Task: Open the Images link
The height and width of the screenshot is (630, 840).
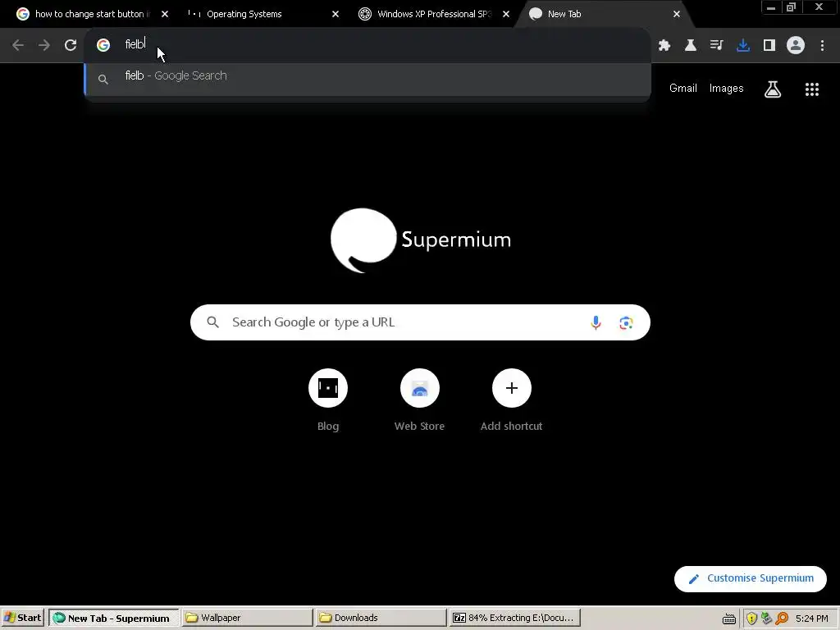Action: [x=727, y=89]
